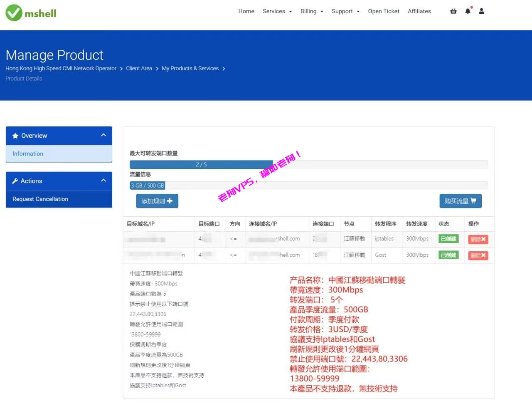
Task: Open the Support dropdown menu
Action: pos(346,11)
